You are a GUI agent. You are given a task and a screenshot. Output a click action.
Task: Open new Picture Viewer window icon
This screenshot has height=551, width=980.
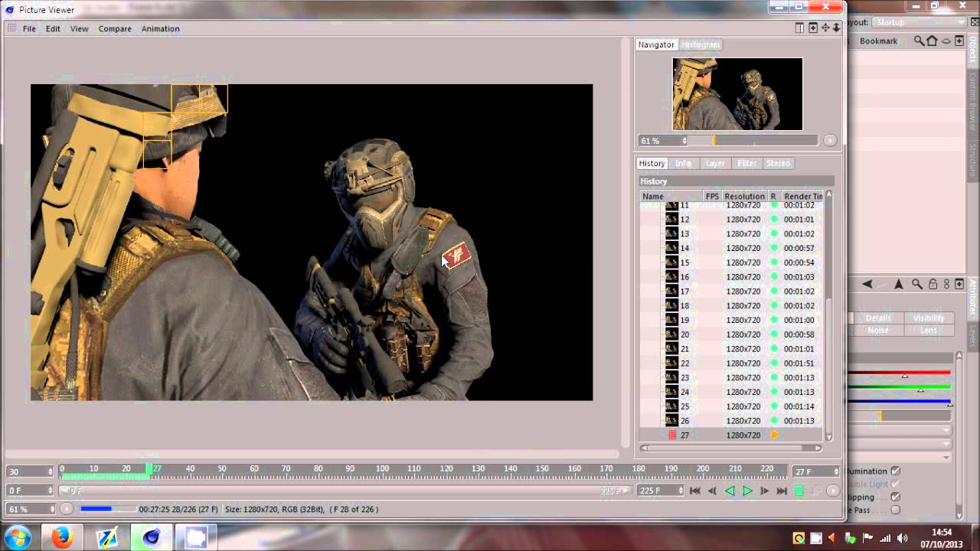(x=813, y=28)
